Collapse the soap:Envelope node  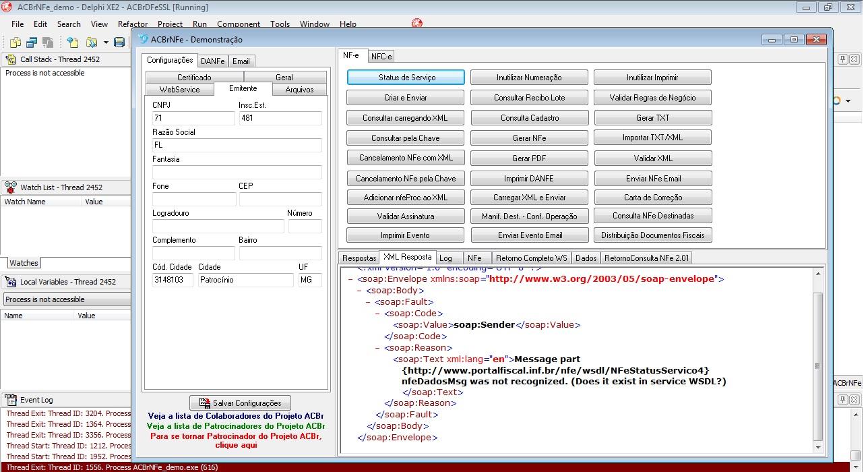(x=351, y=279)
